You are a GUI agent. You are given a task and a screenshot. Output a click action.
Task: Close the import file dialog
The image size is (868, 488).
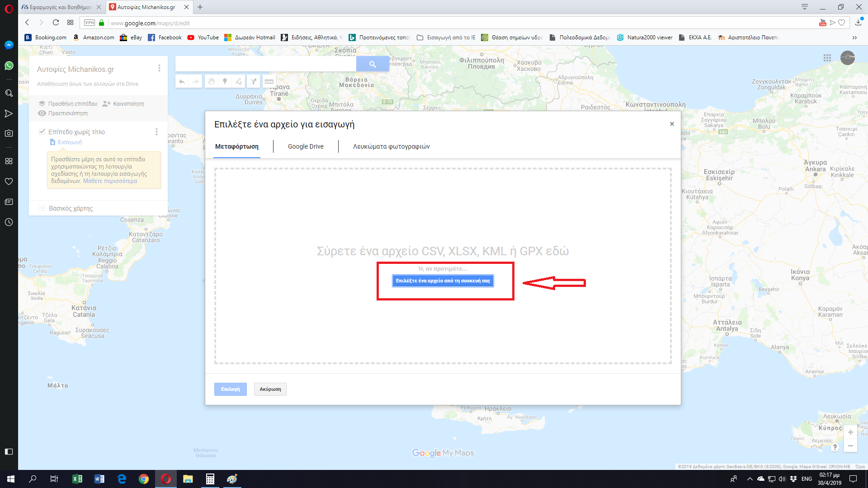(x=672, y=124)
